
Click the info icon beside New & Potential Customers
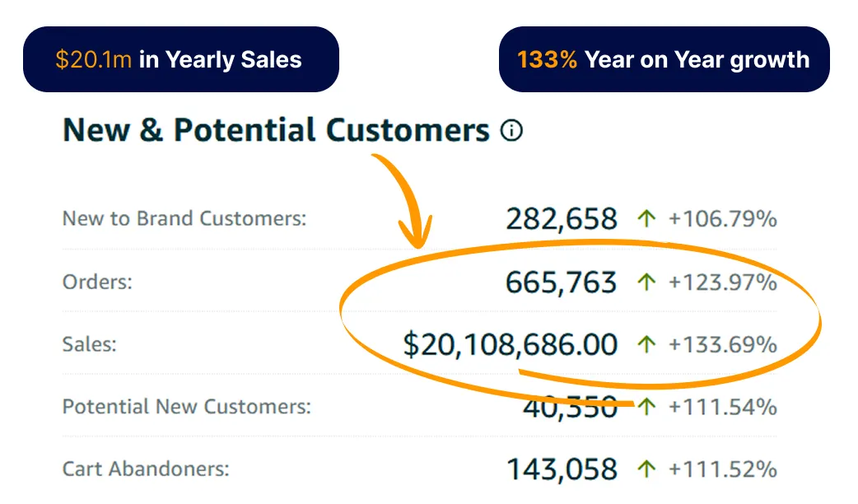click(x=511, y=130)
